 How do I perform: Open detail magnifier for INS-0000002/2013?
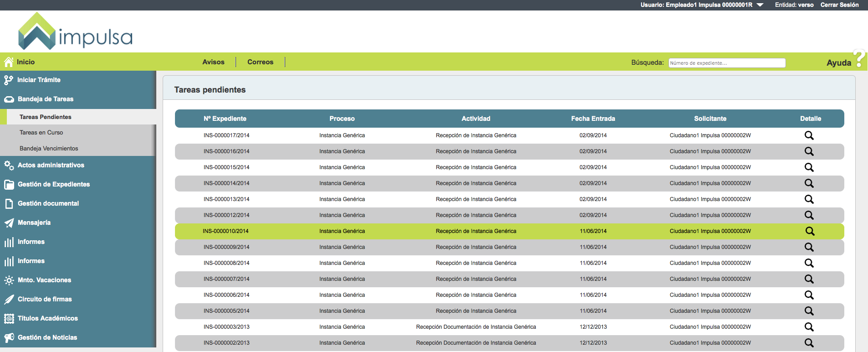click(x=809, y=343)
